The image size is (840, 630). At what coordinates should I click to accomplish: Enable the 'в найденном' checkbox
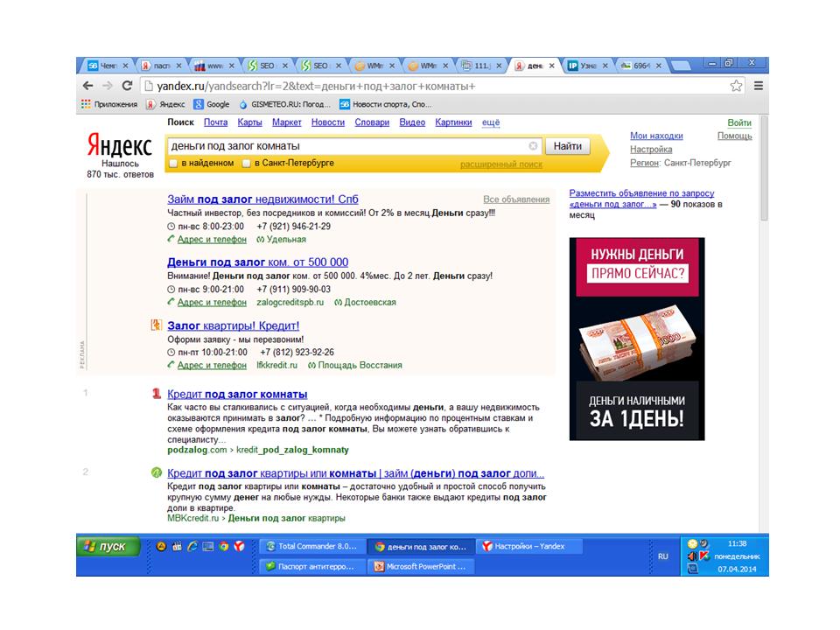[x=173, y=163]
